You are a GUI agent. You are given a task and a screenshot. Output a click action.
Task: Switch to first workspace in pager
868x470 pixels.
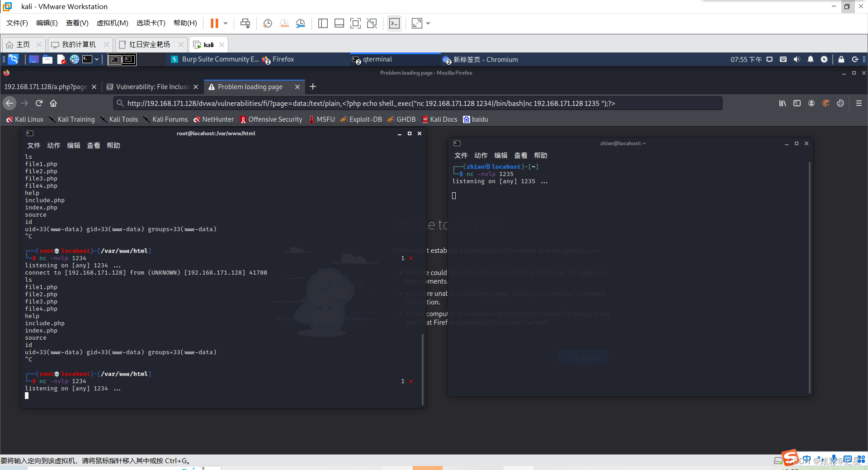[x=115, y=59]
